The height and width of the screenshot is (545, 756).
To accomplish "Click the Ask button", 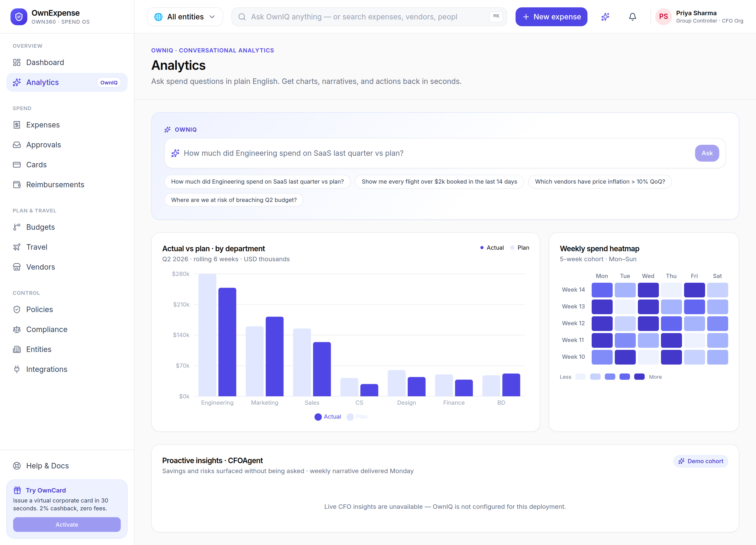I will (x=707, y=153).
